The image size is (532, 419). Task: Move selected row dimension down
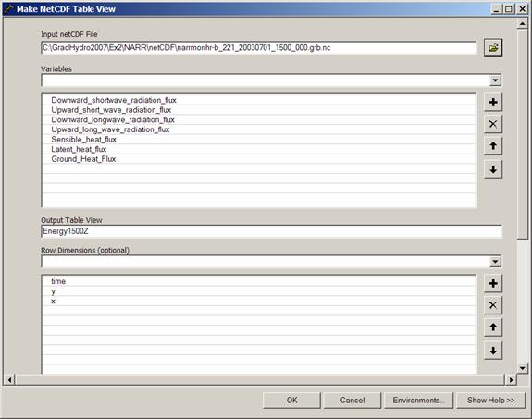[x=493, y=351]
